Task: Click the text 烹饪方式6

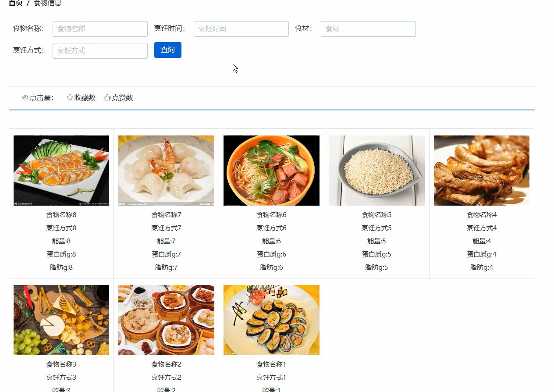Action: click(271, 228)
